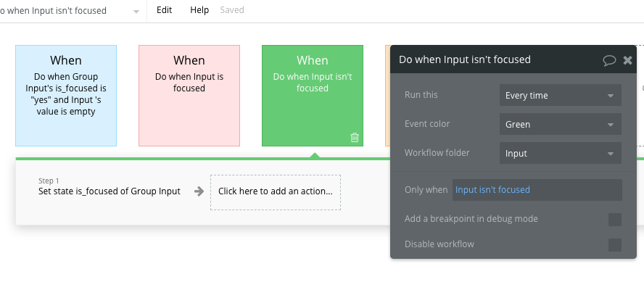Select the pink Input is focused event

click(189, 96)
